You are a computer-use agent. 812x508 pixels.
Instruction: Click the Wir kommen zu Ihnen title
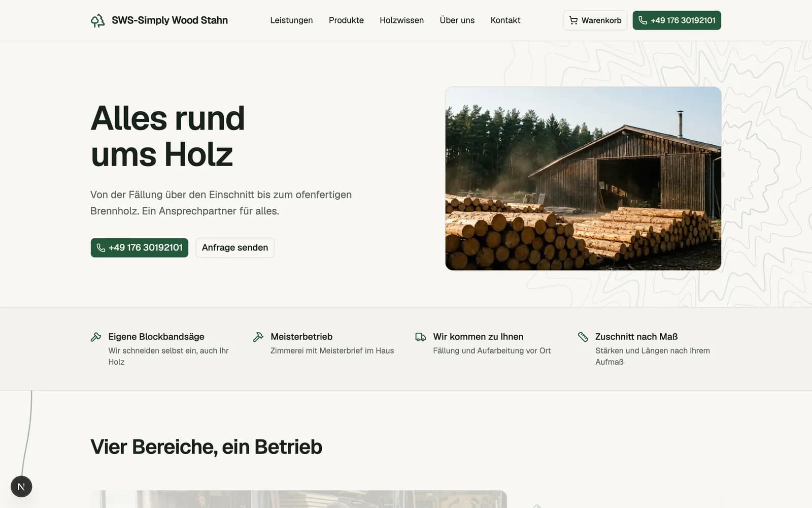(x=478, y=337)
